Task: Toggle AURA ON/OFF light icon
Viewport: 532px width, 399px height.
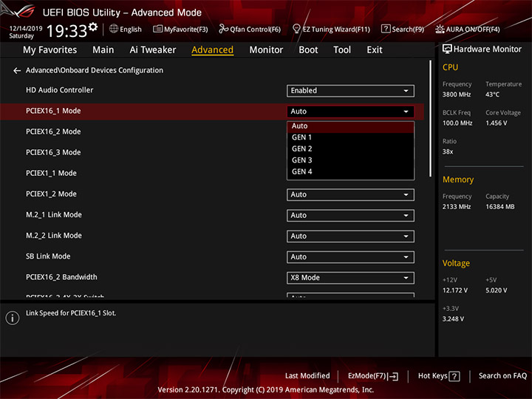Action: tap(440, 29)
